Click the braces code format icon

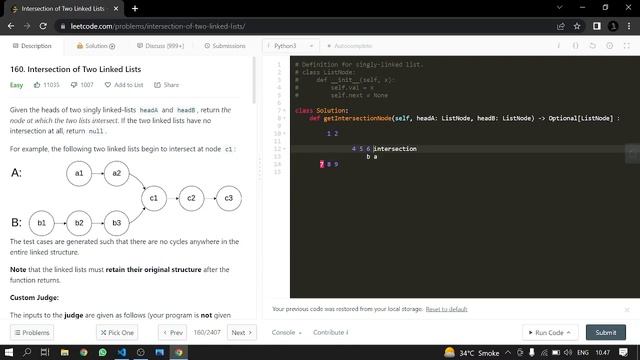(x=575, y=46)
